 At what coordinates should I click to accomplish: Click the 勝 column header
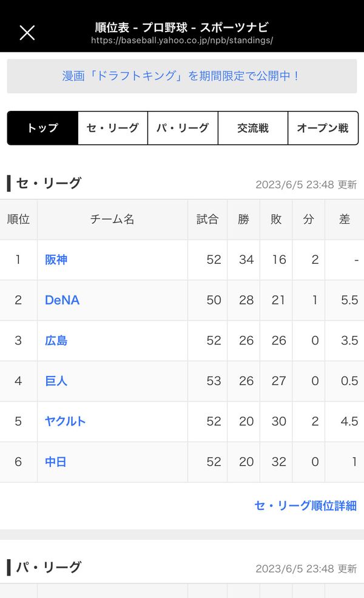pyautogui.click(x=243, y=220)
